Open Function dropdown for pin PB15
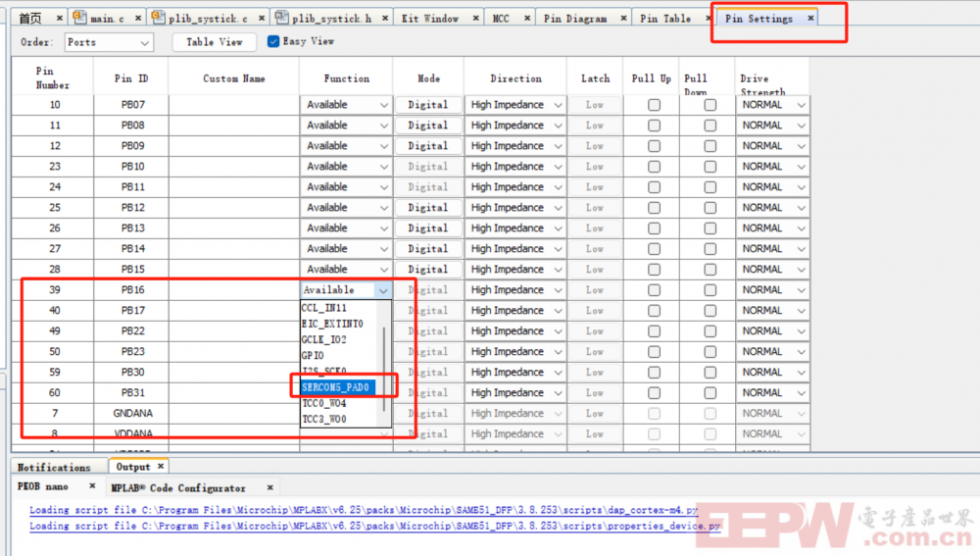Image resolution: width=980 pixels, height=556 pixels. point(346,270)
